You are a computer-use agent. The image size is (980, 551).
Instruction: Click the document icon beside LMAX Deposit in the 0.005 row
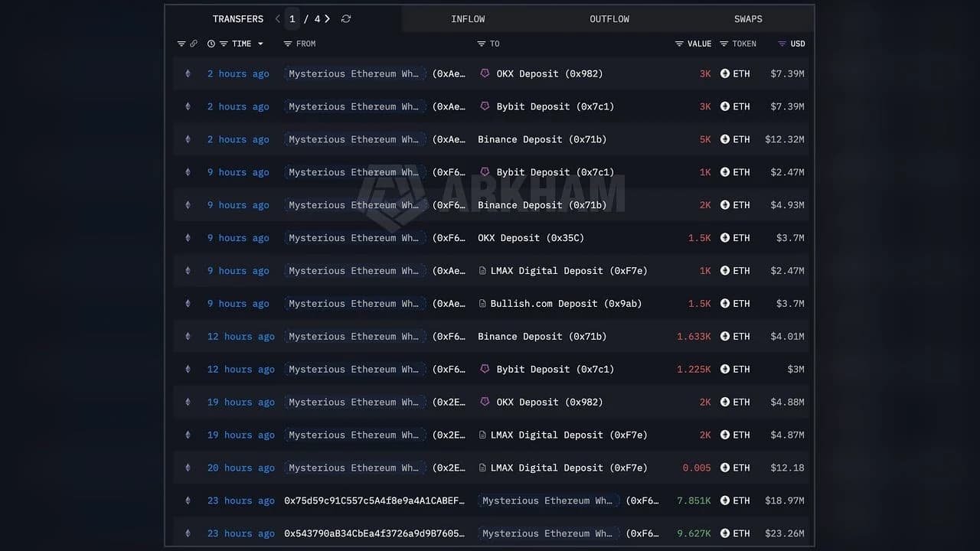click(482, 468)
